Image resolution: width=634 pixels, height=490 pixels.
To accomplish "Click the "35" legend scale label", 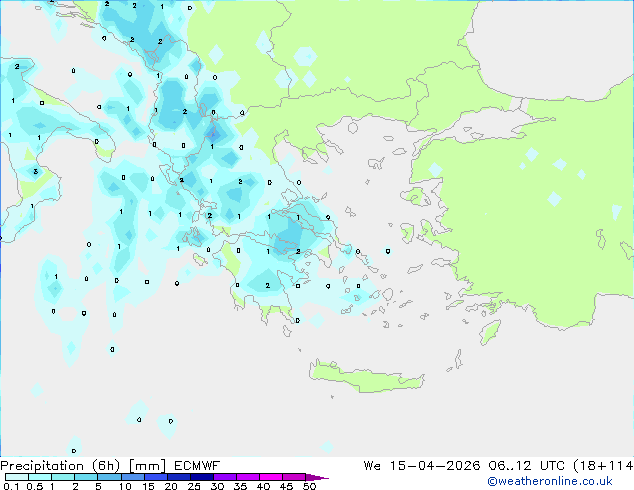I will [240, 486].
